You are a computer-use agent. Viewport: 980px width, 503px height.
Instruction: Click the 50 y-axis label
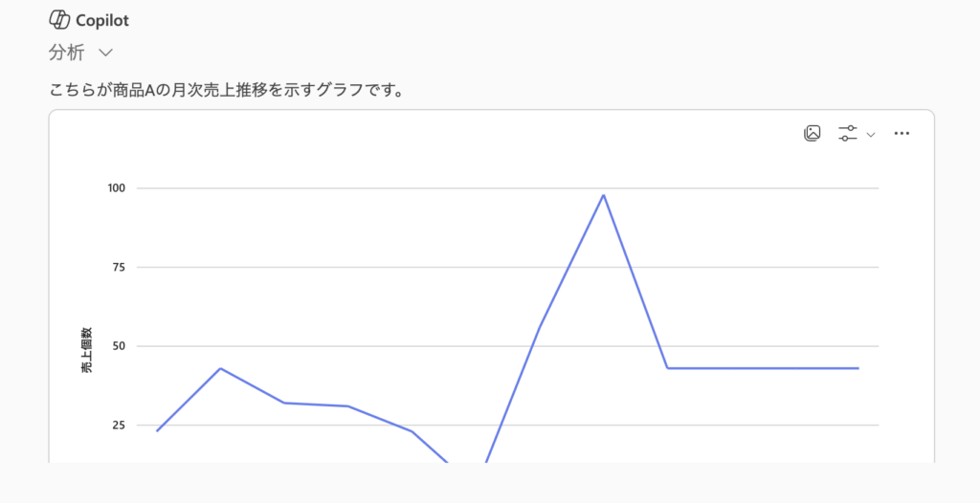(120, 346)
